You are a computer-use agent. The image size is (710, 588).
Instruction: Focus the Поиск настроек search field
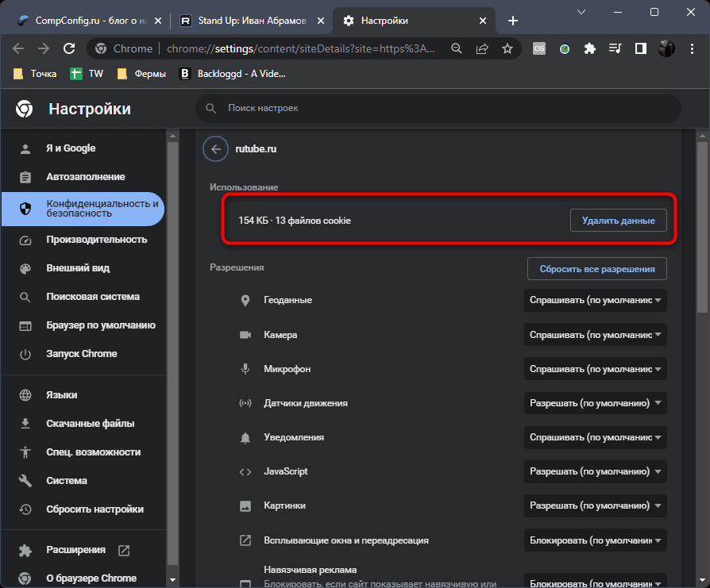pos(438,108)
